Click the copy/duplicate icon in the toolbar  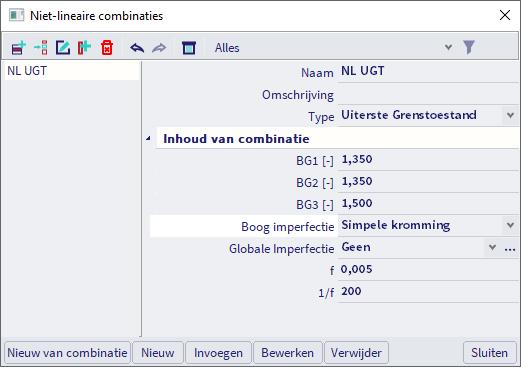tap(84, 48)
